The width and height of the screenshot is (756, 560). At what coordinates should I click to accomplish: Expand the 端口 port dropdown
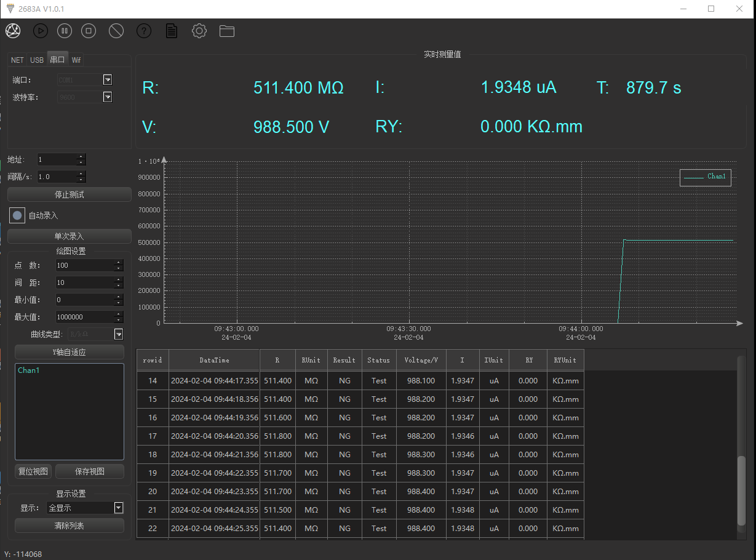coord(108,79)
